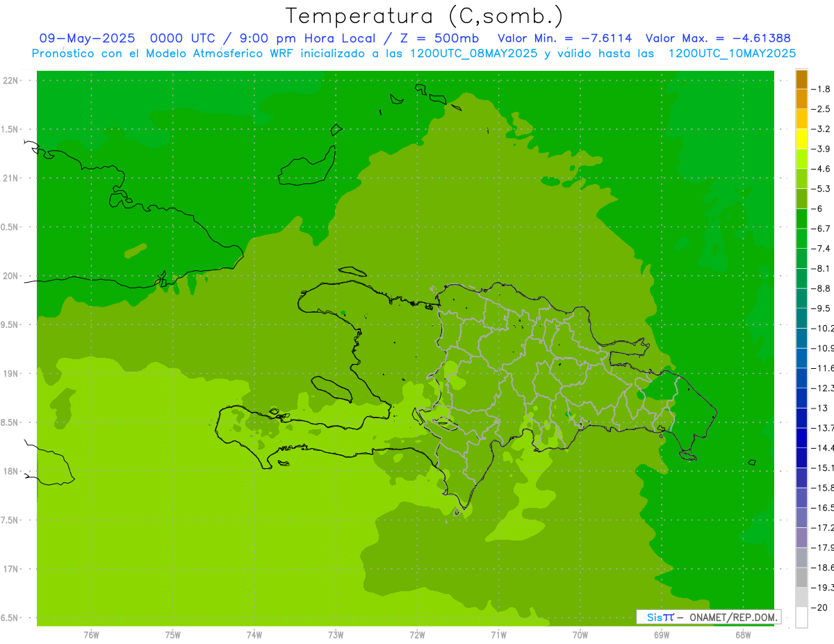Click the '75W' longitude axis label
Screen dimensions: 834x644
173,635
